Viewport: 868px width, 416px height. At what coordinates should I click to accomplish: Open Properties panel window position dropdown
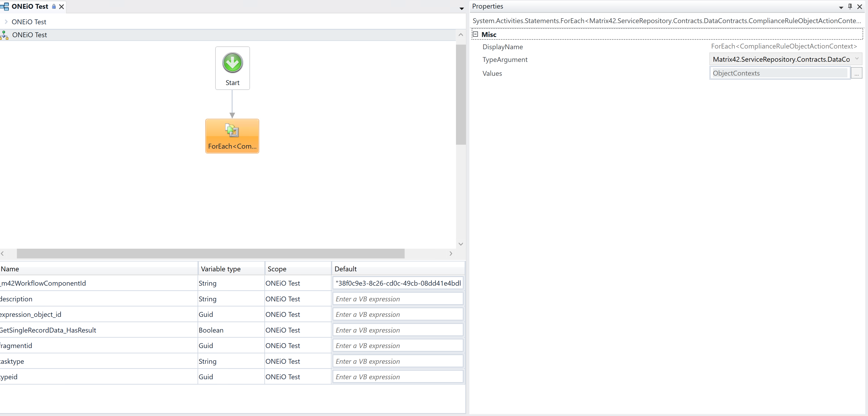[x=841, y=7]
